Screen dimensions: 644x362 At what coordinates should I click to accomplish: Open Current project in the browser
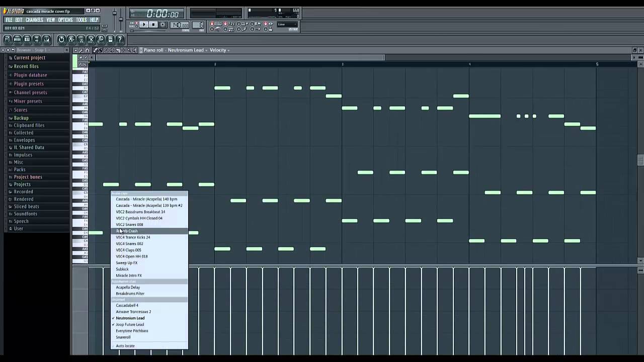click(29, 58)
